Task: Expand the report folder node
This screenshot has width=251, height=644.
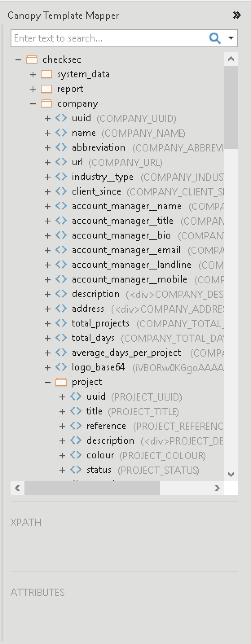Action: click(33, 89)
